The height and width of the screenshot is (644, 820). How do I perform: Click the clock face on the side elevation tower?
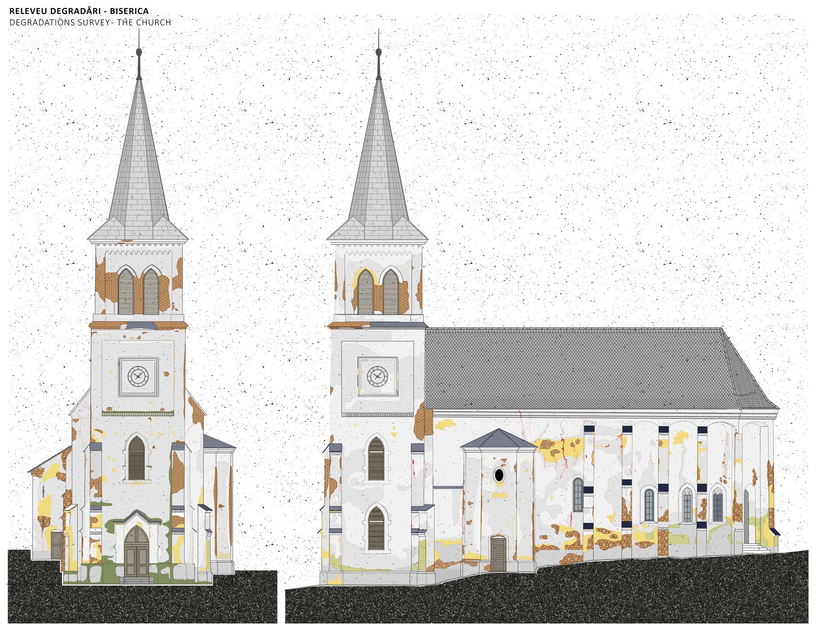pos(378,376)
